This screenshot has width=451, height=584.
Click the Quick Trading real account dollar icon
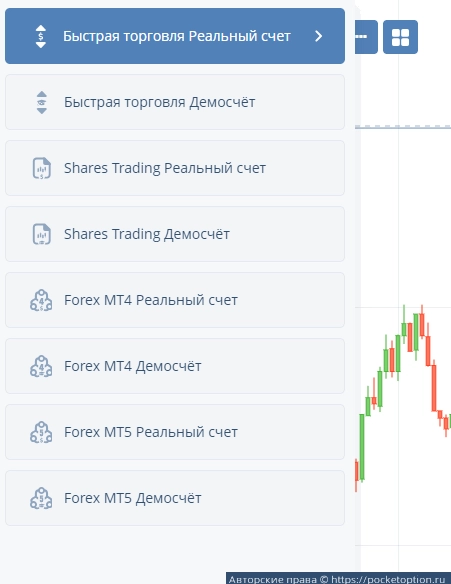pos(41,36)
